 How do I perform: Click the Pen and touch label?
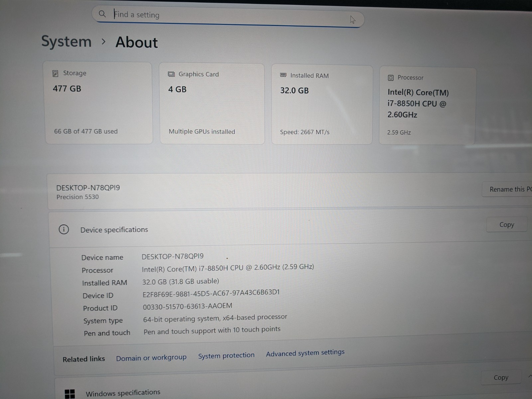(107, 333)
